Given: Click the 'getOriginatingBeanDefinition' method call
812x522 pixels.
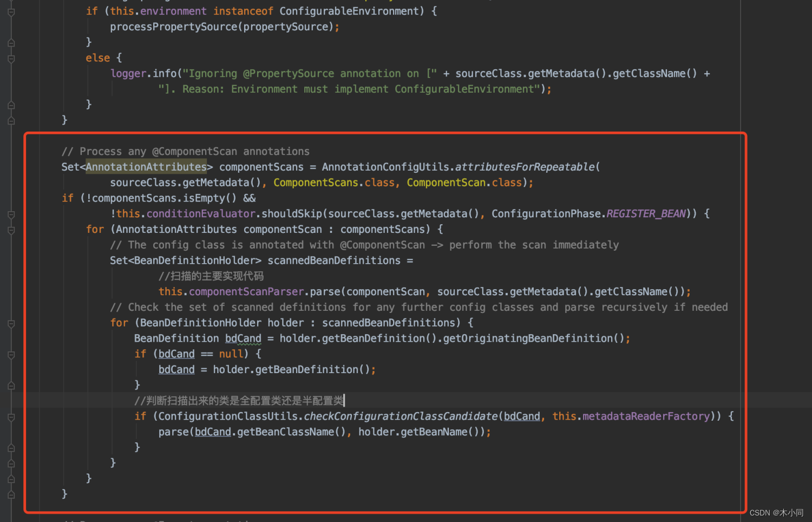Looking at the screenshot, I should pos(528,339).
